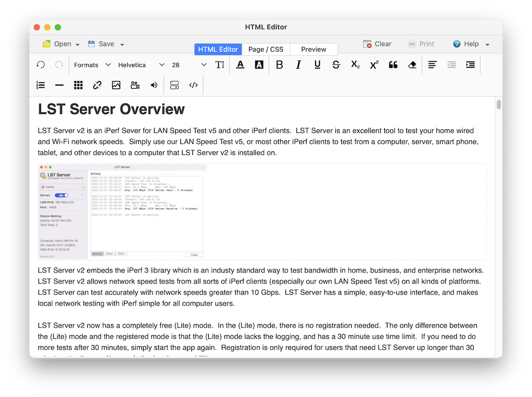The image size is (532, 397).
Task: Click the increase indent icon
Action: click(470, 65)
